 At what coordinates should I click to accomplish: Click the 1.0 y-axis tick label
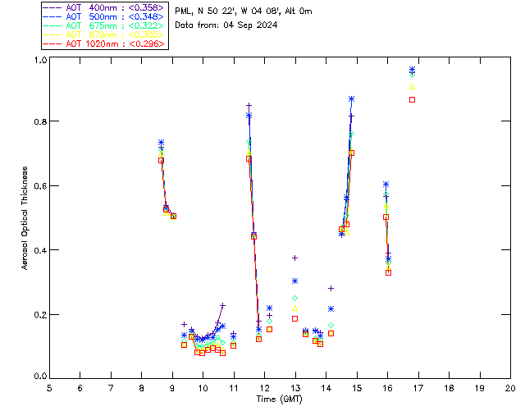pyautogui.click(x=40, y=60)
